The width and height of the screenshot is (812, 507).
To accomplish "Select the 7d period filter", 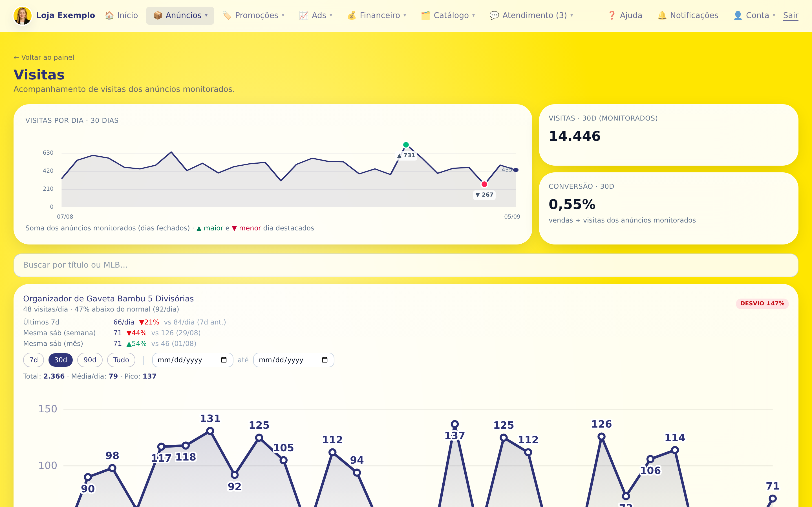I will click(34, 360).
